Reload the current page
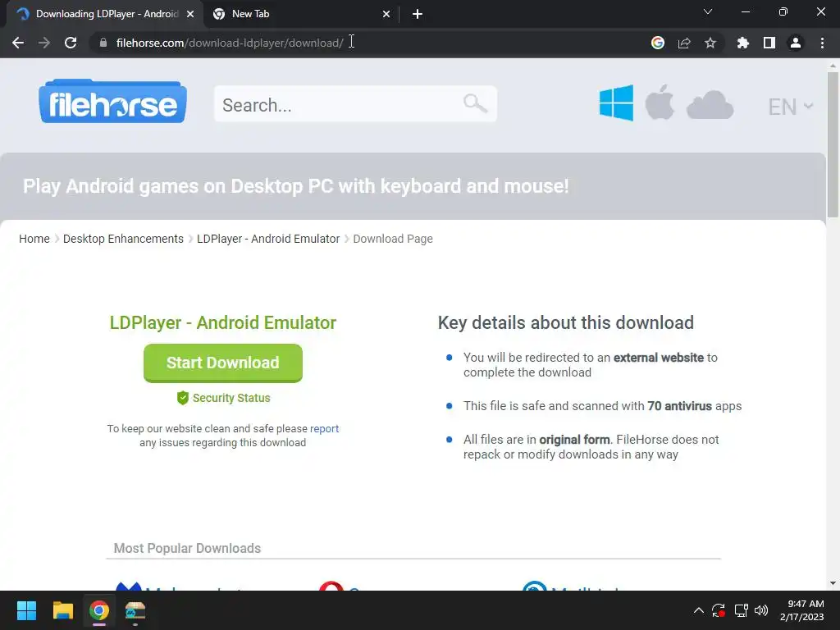This screenshot has width=840, height=630. (71, 43)
